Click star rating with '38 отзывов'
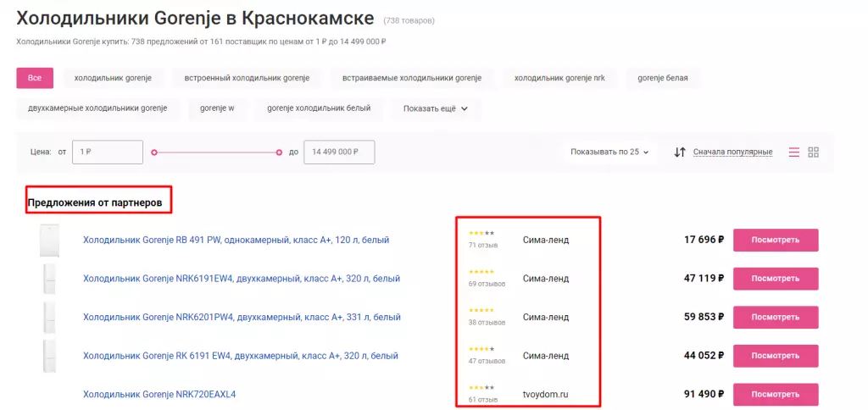This screenshot has width=868, height=410. coord(481,310)
